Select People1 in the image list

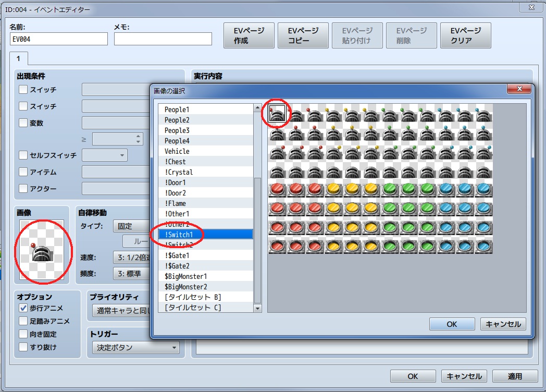(205, 109)
